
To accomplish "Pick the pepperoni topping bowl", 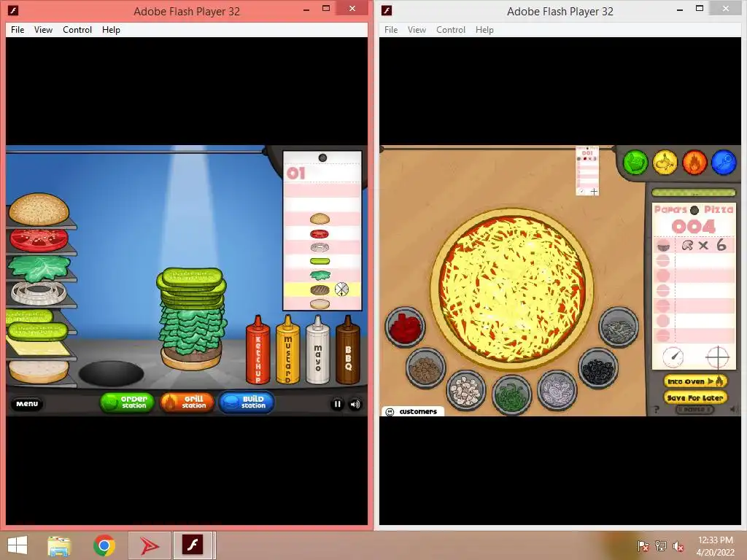I will 405,327.
